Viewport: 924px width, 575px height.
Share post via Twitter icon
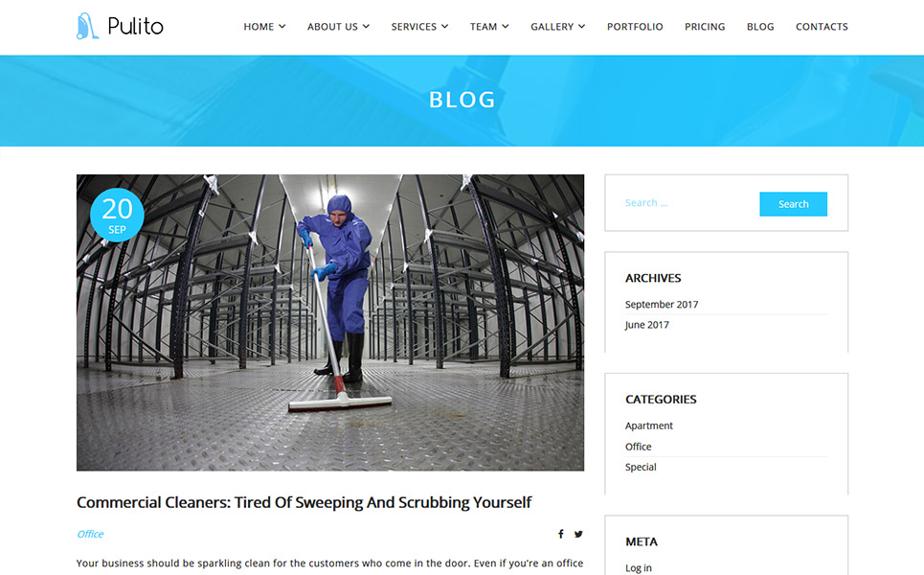click(578, 534)
